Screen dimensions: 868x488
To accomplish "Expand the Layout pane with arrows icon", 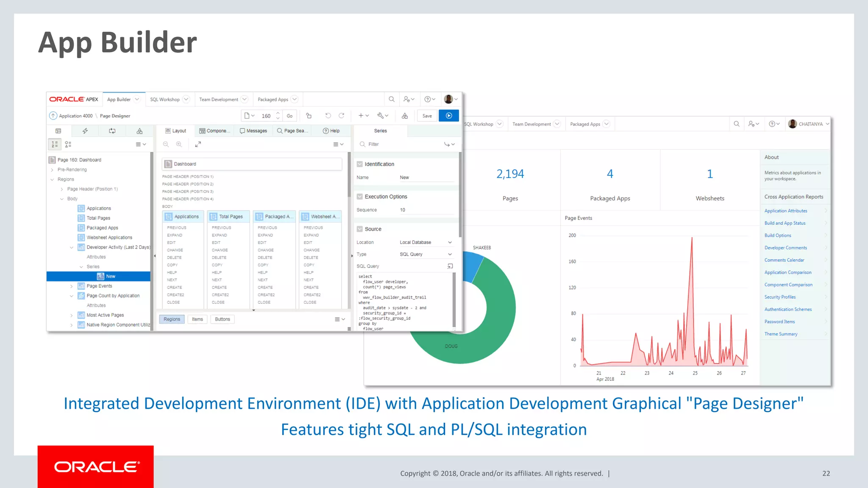I will [x=198, y=144].
